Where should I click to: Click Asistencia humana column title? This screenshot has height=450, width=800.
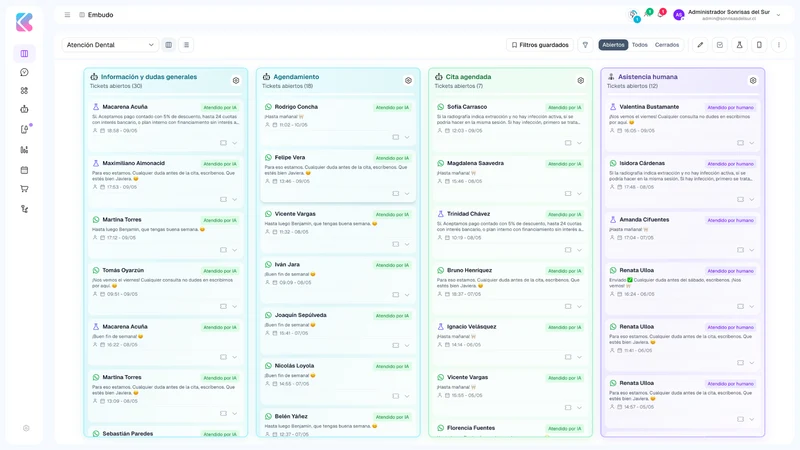coord(647,77)
